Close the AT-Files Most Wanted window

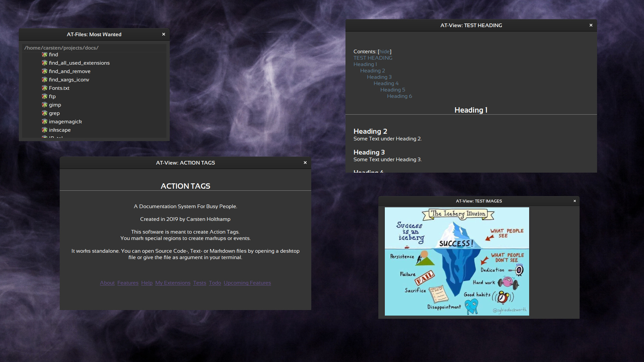[x=164, y=34]
